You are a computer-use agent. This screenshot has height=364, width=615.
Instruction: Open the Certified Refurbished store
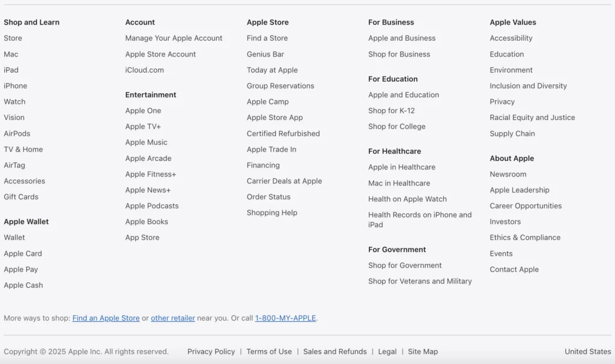283,133
